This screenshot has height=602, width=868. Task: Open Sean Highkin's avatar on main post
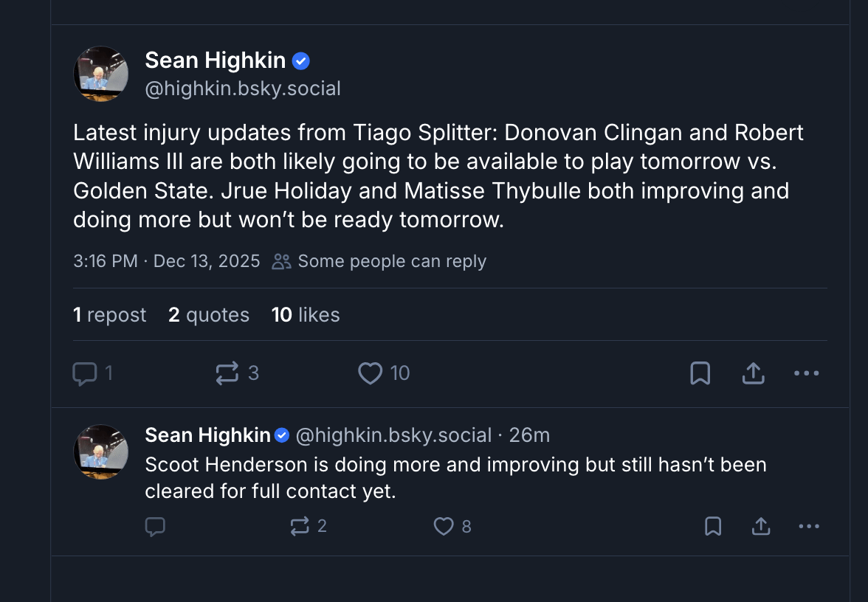pos(101,74)
